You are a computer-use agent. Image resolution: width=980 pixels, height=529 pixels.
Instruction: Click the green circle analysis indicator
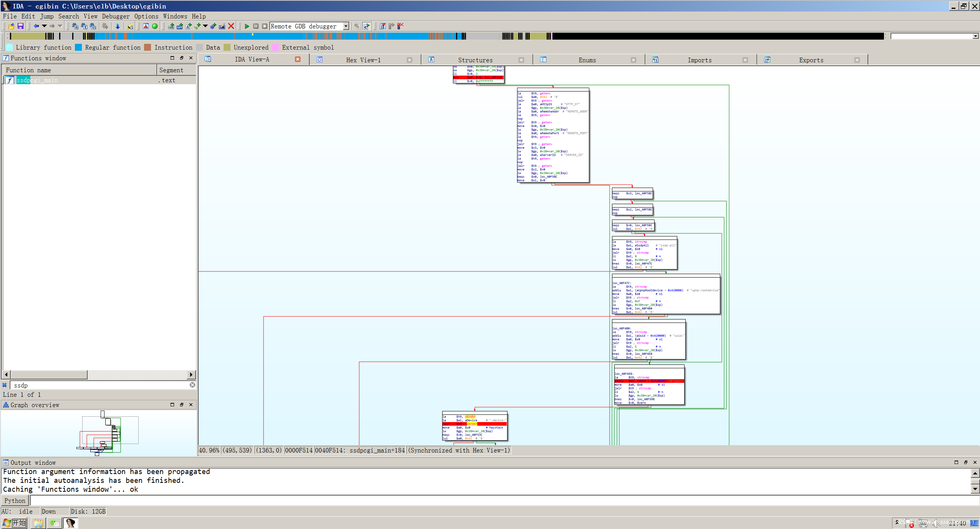(x=155, y=26)
